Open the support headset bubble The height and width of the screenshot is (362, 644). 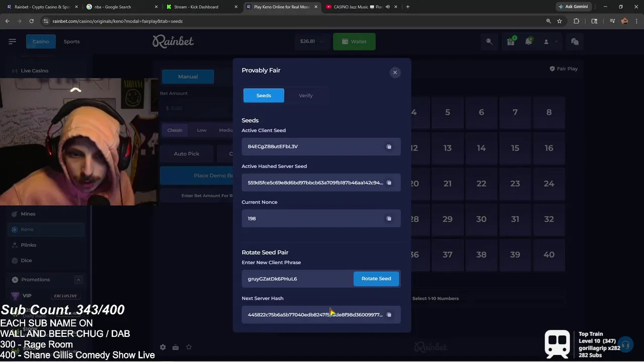tap(625, 345)
